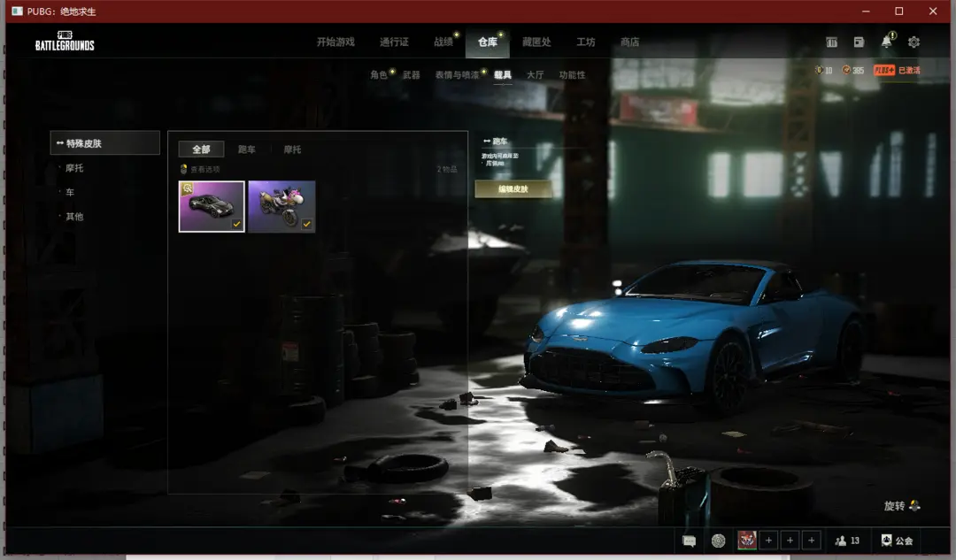Switch to 武器 weapons sub-tab
Viewport: 956px width, 560px height.
pos(412,75)
